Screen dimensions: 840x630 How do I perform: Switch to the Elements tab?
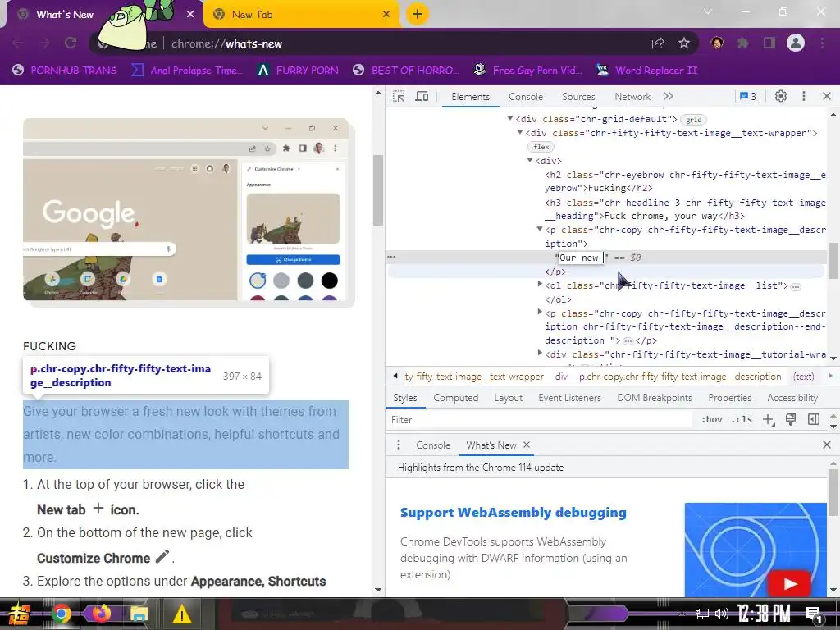point(470,97)
